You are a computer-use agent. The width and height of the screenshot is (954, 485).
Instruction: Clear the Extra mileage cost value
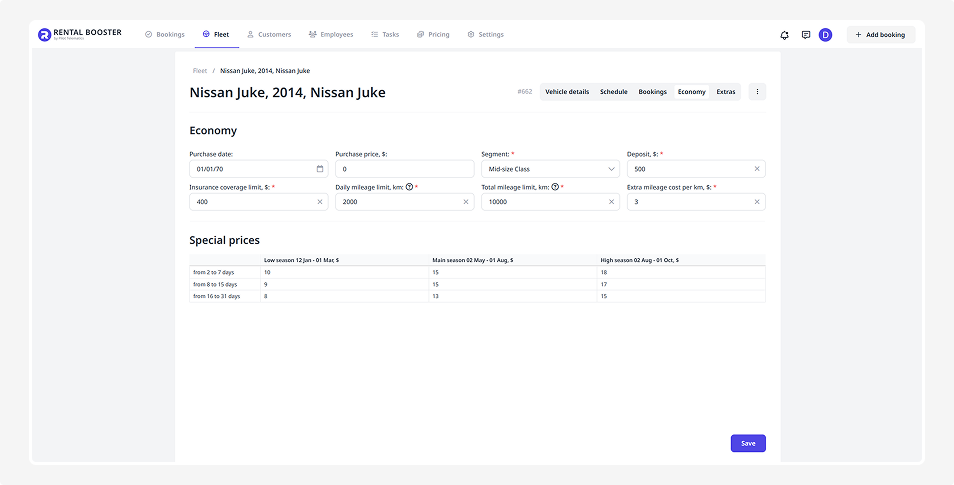(x=757, y=202)
